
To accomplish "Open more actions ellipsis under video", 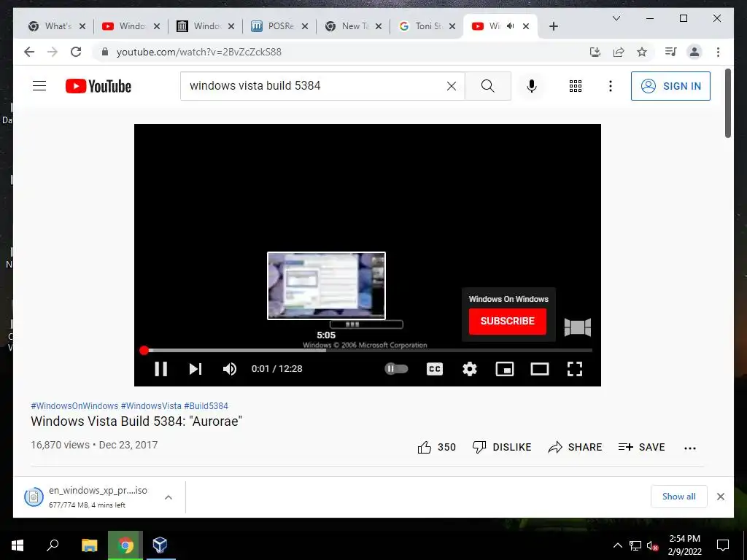I will point(690,448).
